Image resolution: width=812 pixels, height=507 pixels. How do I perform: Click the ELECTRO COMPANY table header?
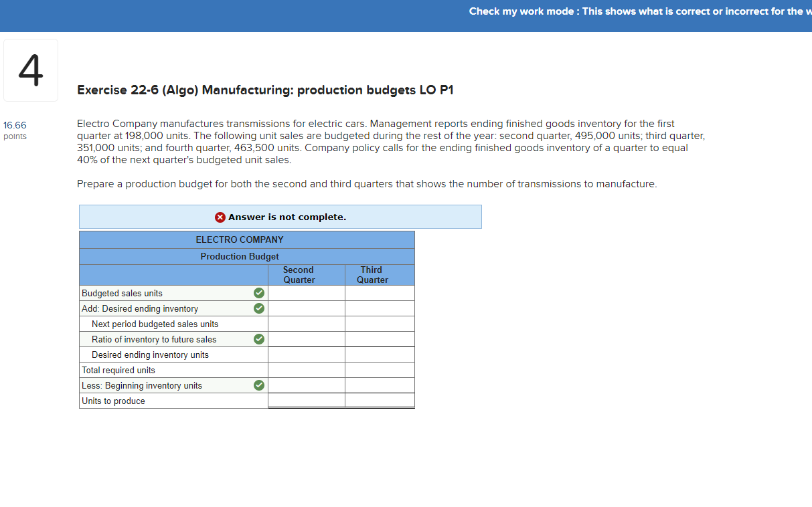coord(239,239)
